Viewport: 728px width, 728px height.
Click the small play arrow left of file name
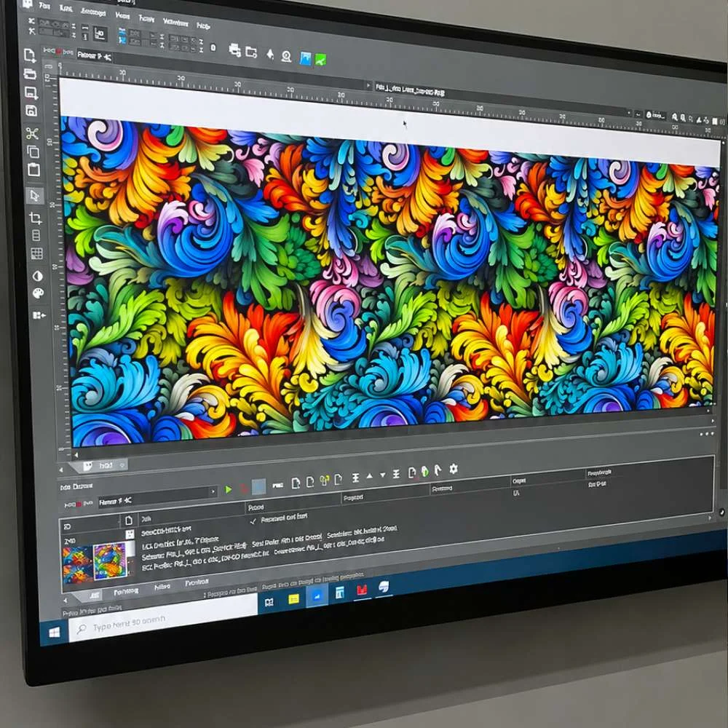368,86
